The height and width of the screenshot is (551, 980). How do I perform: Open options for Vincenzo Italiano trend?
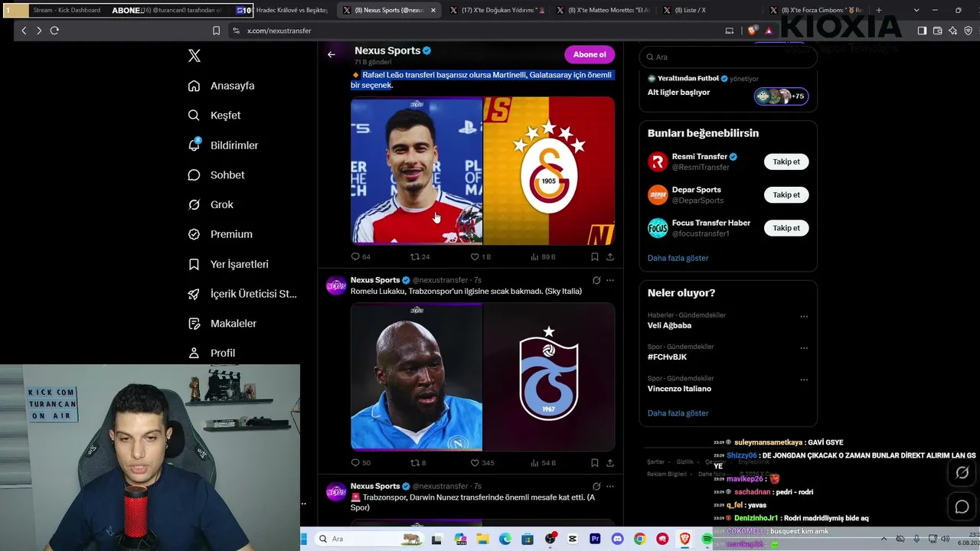(x=804, y=380)
